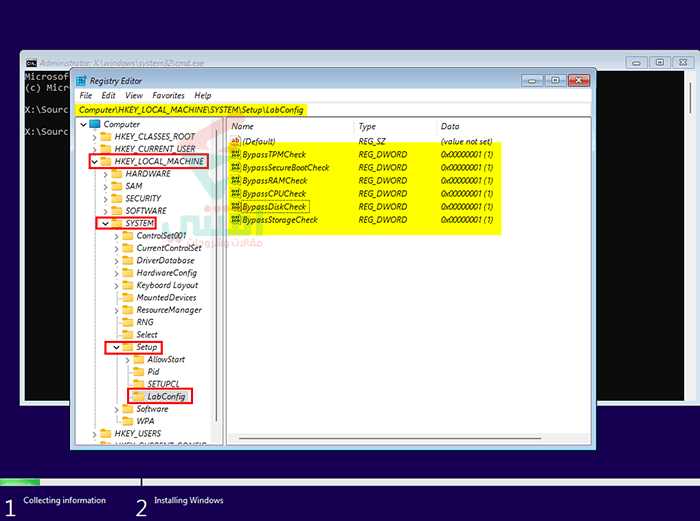Minimize the Registry Editor window
The width and height of the screenshot is (700, 521).
click(x=532, y=80)
